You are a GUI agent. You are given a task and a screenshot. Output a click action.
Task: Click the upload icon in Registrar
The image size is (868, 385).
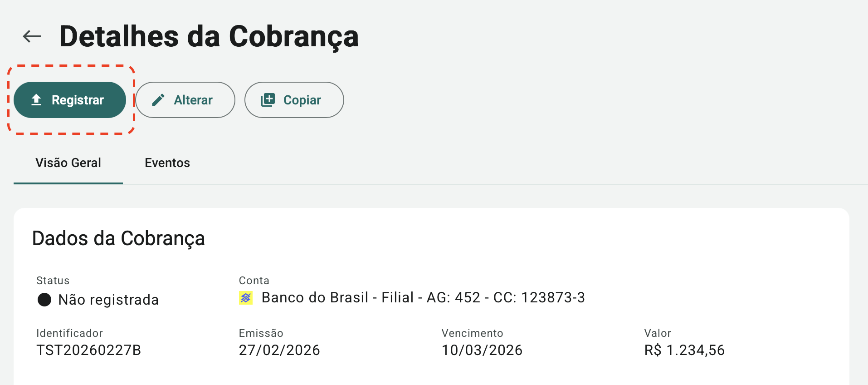(36, 100)
